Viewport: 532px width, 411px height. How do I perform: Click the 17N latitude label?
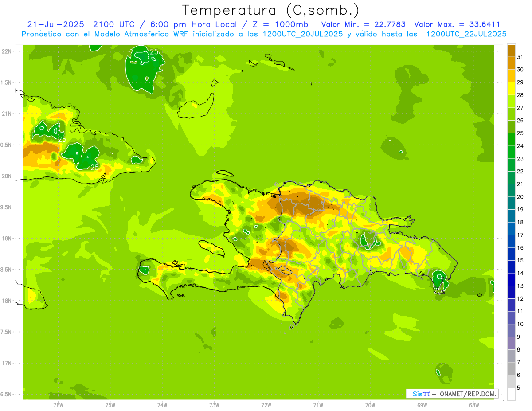[7, 363]
